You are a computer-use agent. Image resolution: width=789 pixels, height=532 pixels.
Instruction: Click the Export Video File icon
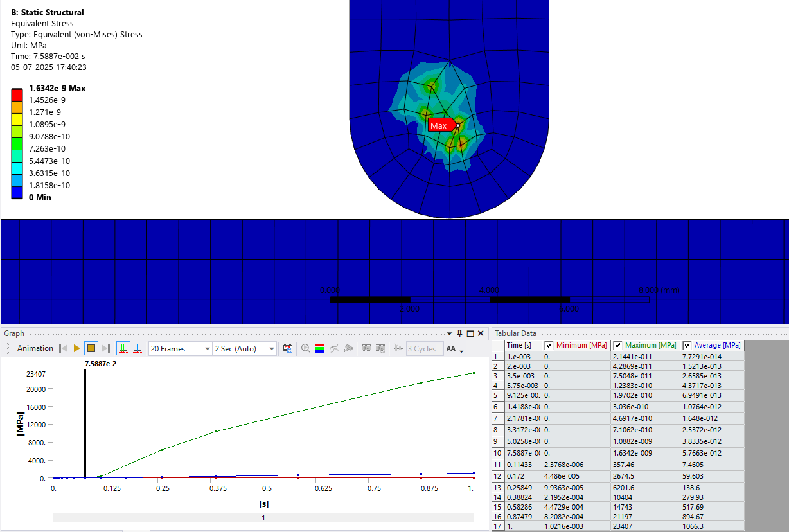(x=288, y=348)
